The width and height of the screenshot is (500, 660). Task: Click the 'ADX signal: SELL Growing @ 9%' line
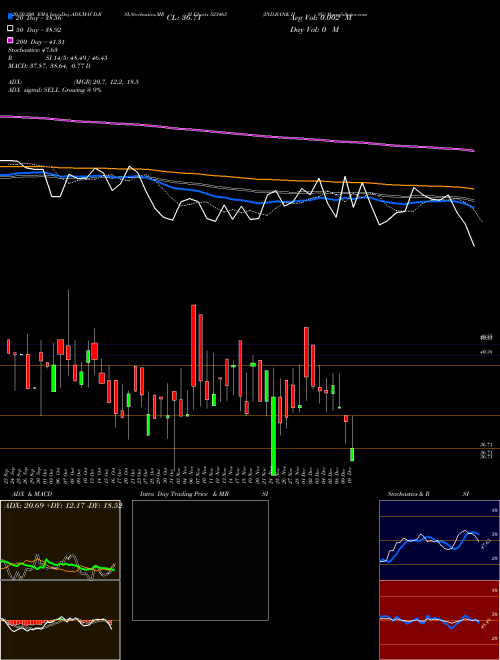(x=55, y=90)
